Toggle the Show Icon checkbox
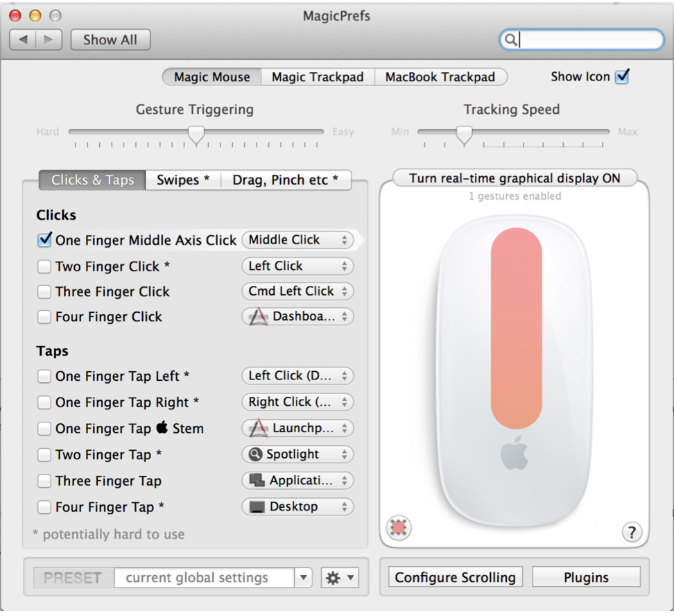This screenshot has width=674, height=616. tap(622, 76)
